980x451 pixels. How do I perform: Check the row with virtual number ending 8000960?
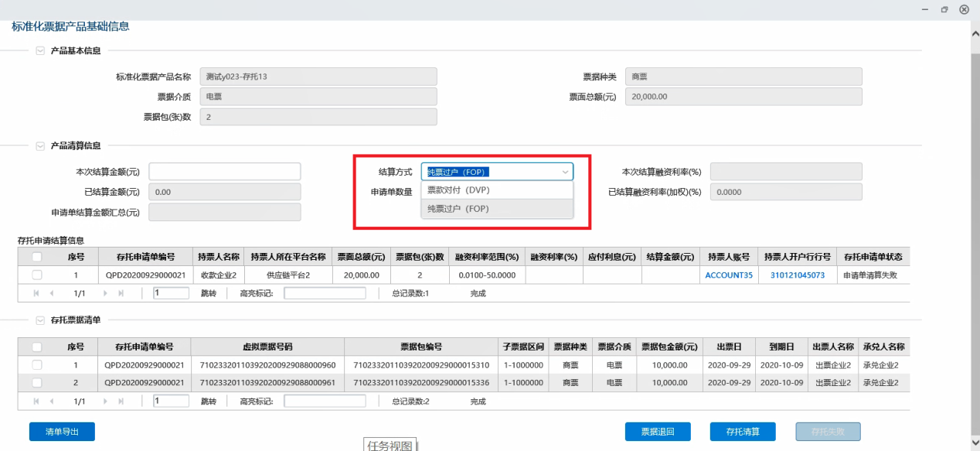[37, 365]
